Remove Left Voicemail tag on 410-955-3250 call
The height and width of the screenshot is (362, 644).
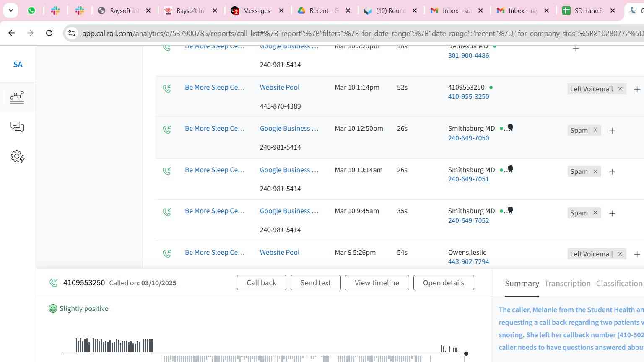(620, 89)
